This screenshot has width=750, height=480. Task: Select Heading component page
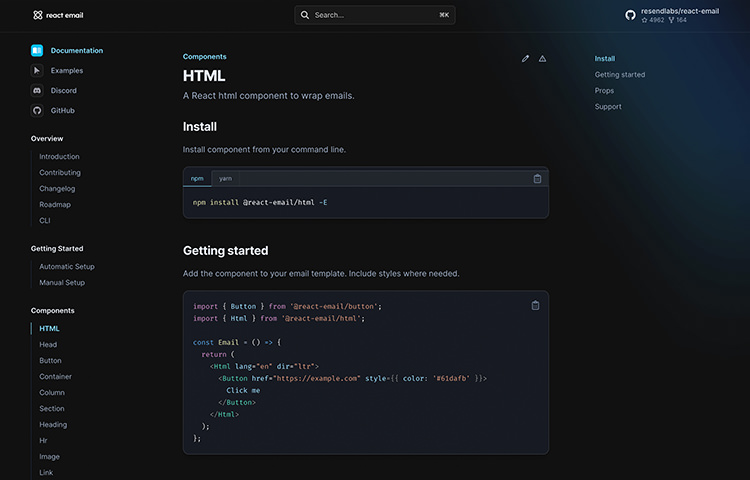53,425
